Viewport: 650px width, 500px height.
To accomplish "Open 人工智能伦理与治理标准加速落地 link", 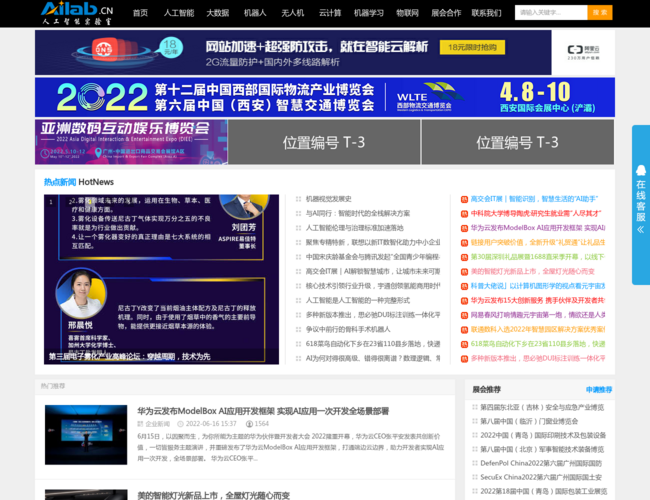I will tap(354, 228).
